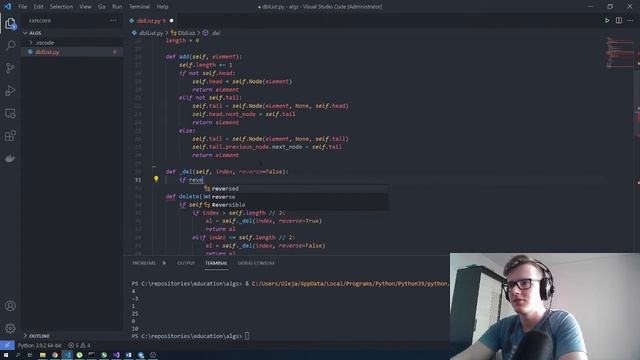Screen dimensions: 640x360
Task: Open Windows taskbar search
Action: point(18,355)
